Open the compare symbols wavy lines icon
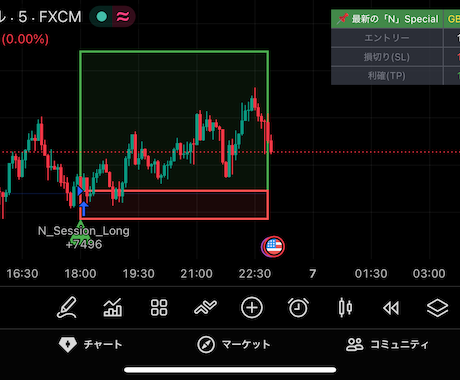This screenshot has height=380, width=460. [x=205, y=307]
